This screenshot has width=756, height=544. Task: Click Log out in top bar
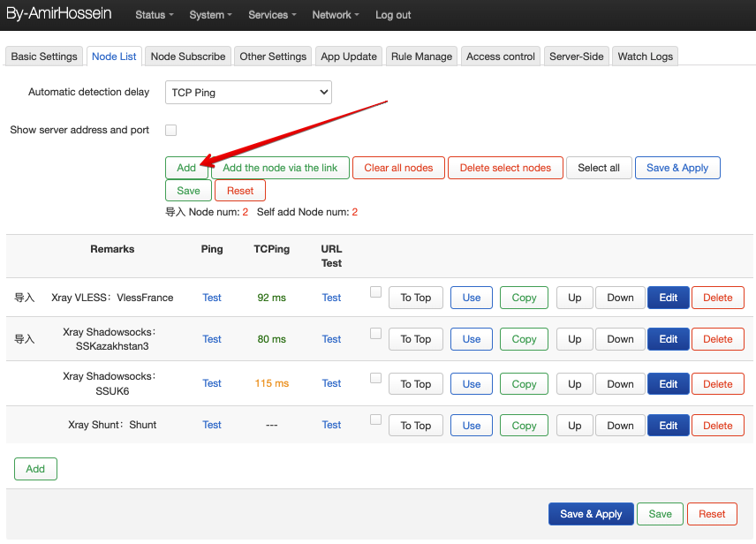393,15
